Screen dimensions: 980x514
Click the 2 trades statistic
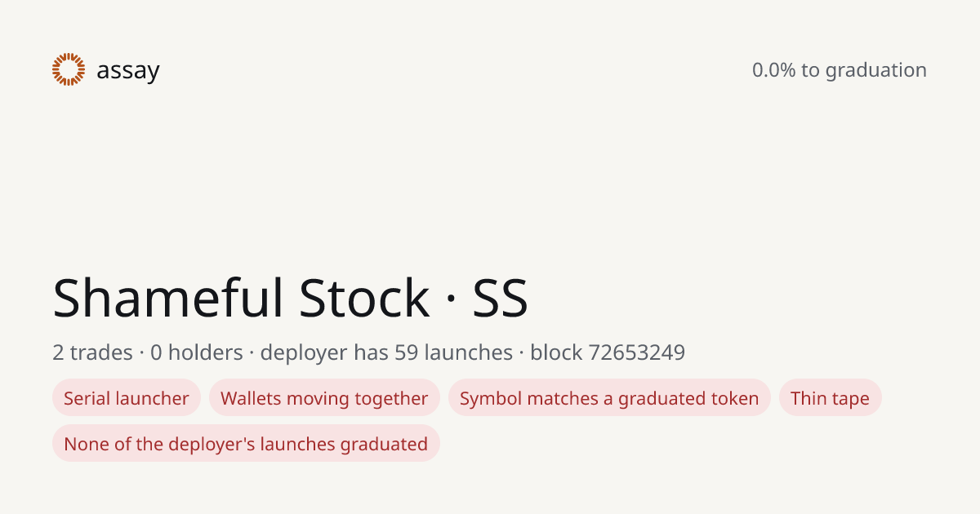[92, 352]
